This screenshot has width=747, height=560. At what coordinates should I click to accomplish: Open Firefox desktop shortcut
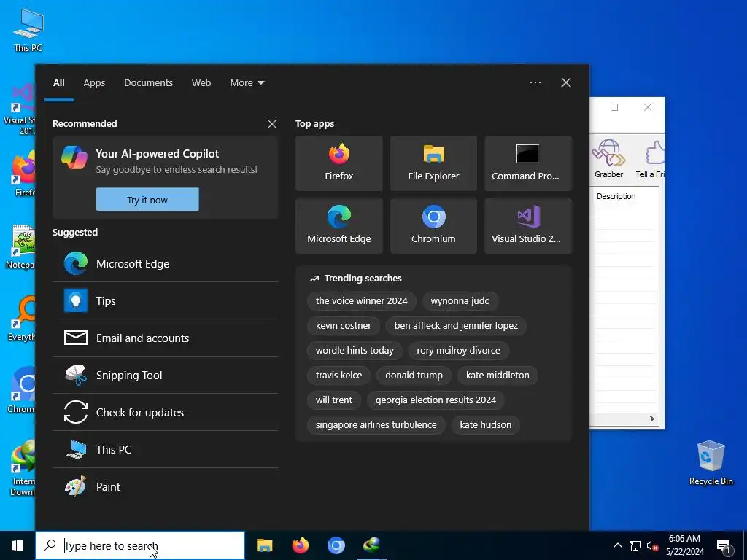point(24,174)
